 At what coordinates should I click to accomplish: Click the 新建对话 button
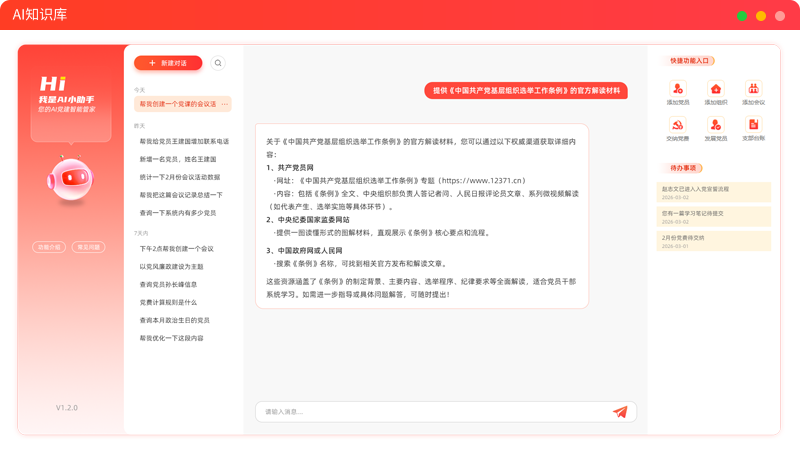[168, 63]
